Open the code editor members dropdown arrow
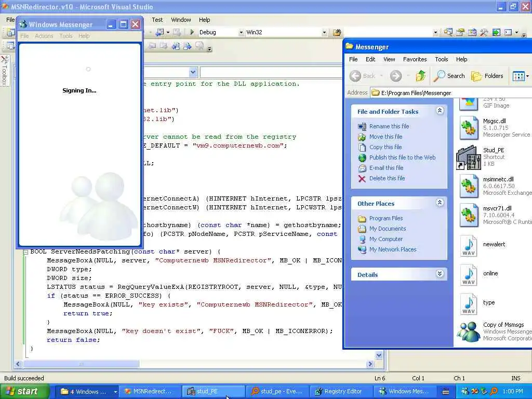The image size is (532, 399). coord(193,72)
